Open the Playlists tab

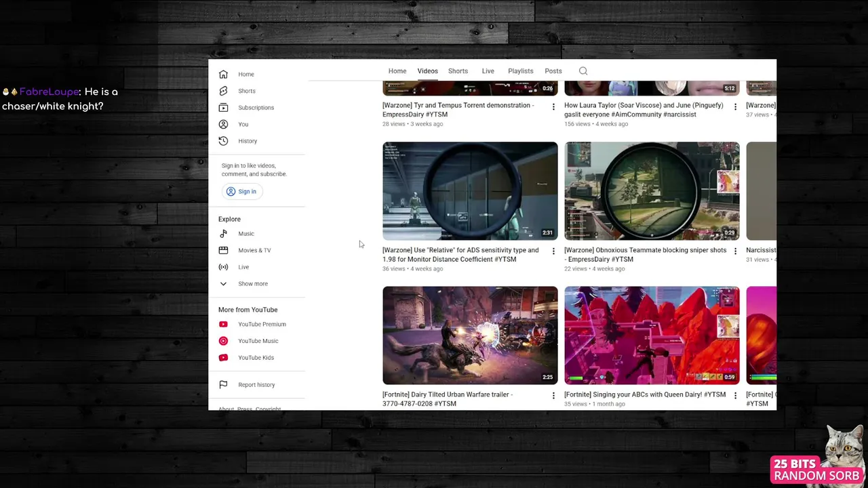coord(521,70)
